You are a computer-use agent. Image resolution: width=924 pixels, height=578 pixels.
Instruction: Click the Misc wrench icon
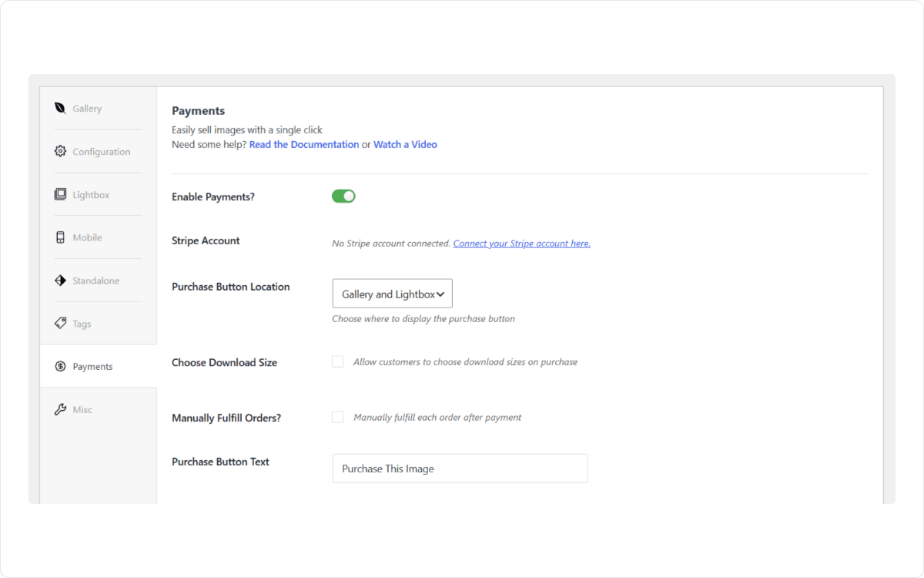[60, 409]
